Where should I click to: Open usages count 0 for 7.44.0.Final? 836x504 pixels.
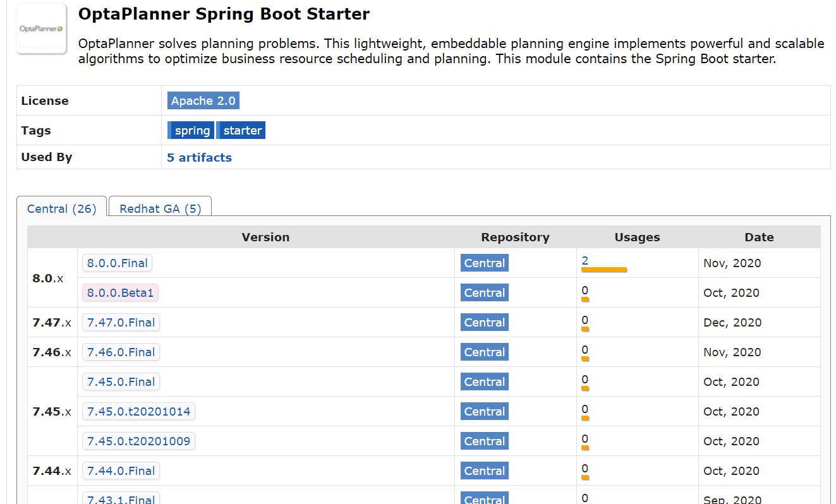click(585, 468)
